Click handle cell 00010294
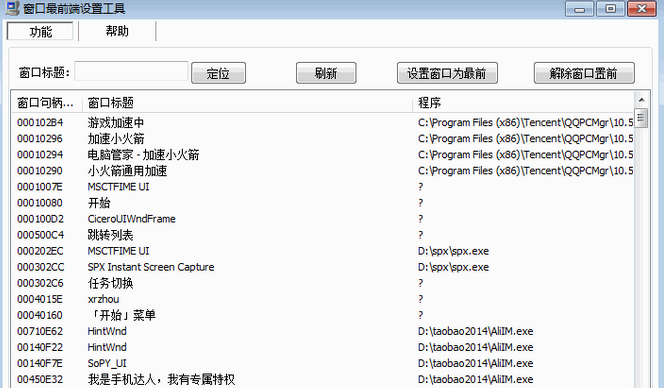Viewport: 664px width, 388px height. pos(40,155)
